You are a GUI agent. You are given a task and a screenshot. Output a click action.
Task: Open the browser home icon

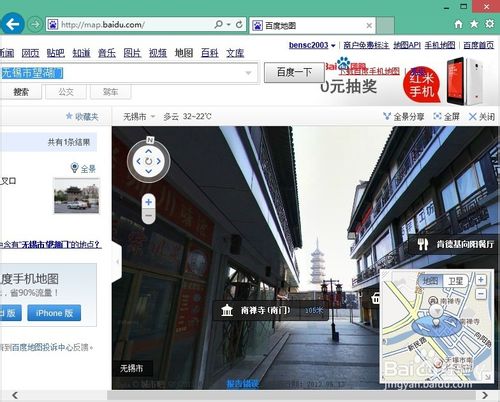point(459,24)
